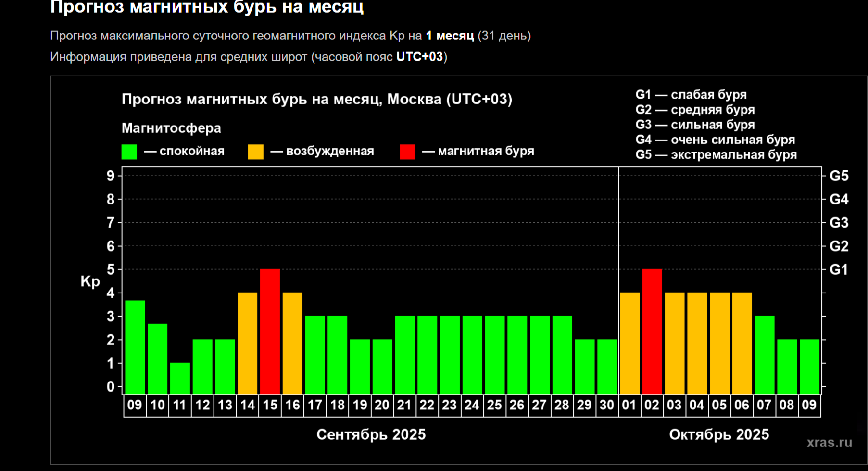Click the orange 'возбужденная' legend swatch
868x471 pixels.
[x=255, y=152]
